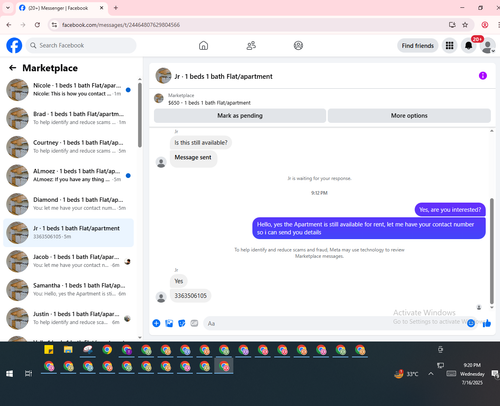Open Sticky Notes from taskbar
The image size is (500, 406).
point(49,350)
